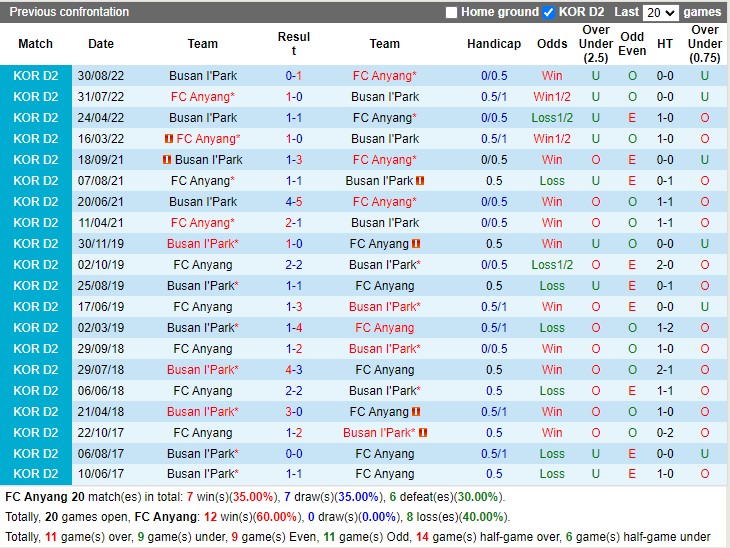The width and height of the screenshot is (730, 548).
Task: Click date 29/09/18 in the table
Action: coord(101,349)
